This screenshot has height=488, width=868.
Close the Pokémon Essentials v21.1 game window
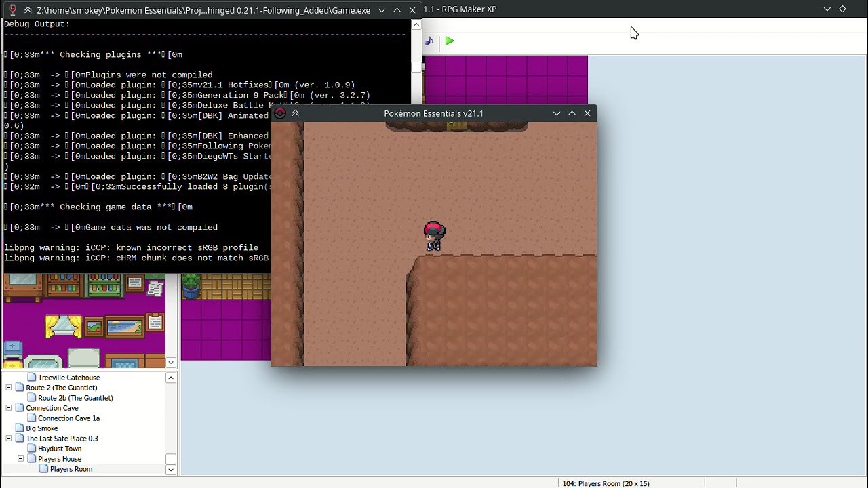(587, 113)
